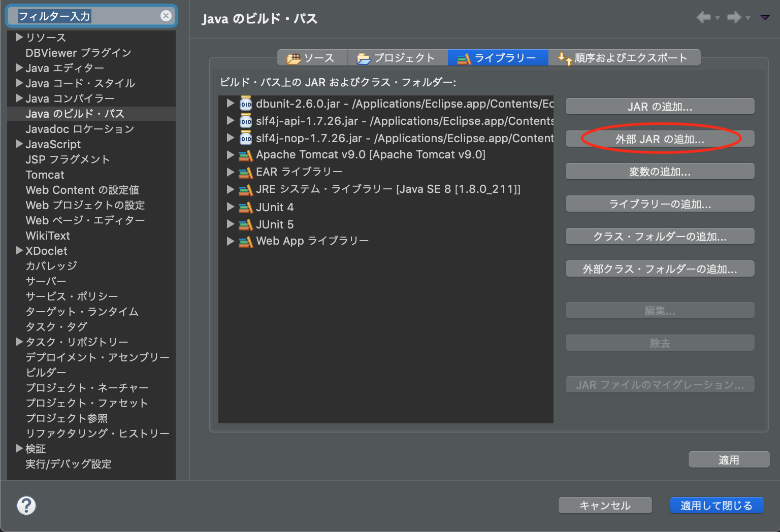Click the back navigation arrow at top right
The image size is (780, 532).
coord(704,17)
